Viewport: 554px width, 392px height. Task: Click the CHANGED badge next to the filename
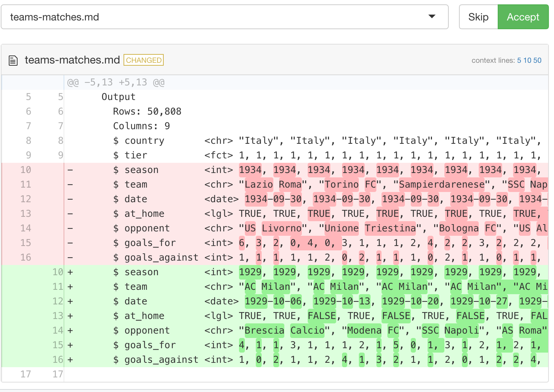(143, 60)
